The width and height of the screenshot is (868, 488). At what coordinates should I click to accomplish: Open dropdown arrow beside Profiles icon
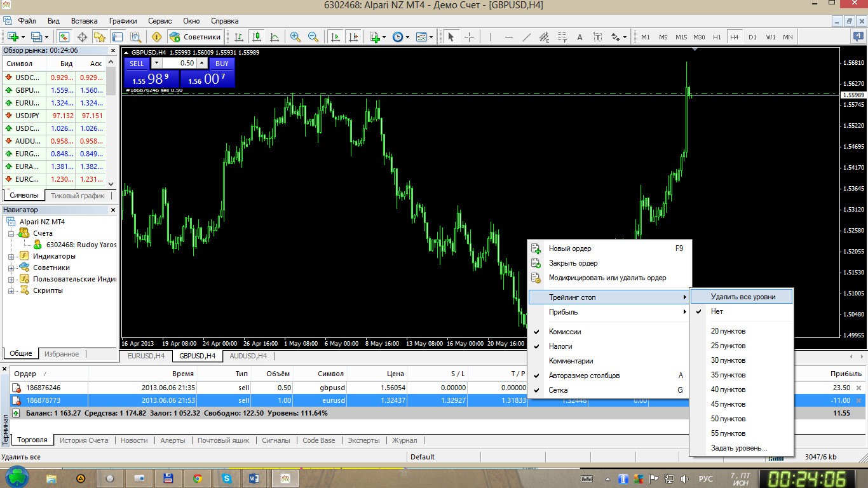tap(46, 37)
